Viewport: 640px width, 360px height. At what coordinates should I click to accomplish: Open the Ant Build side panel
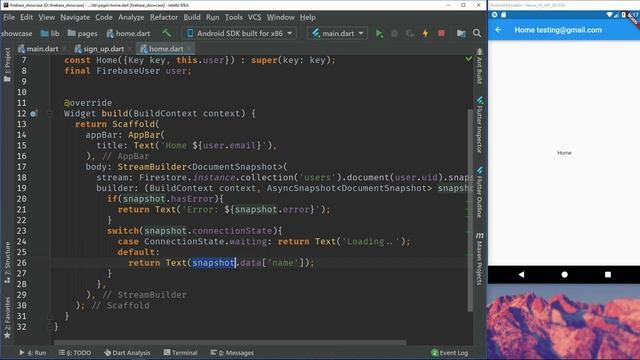coord(480,66)
